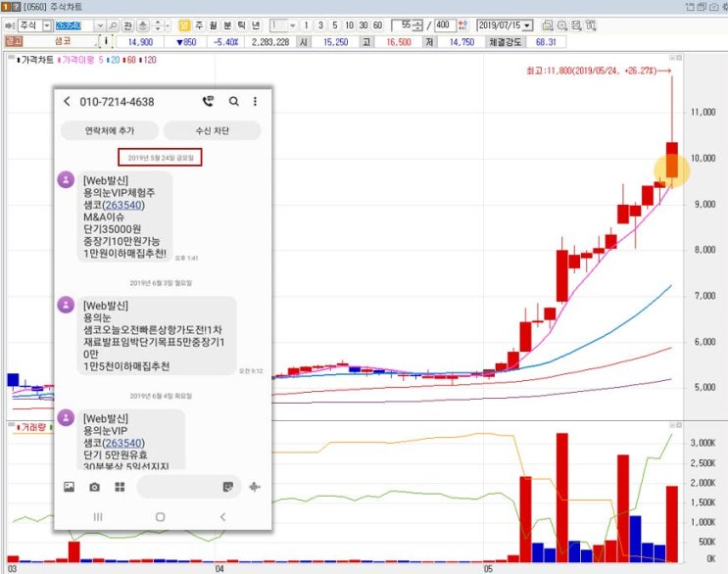Screen dimensions: 728x574
Task: Select the 30 interval button
Action: [x=364, y=25]
